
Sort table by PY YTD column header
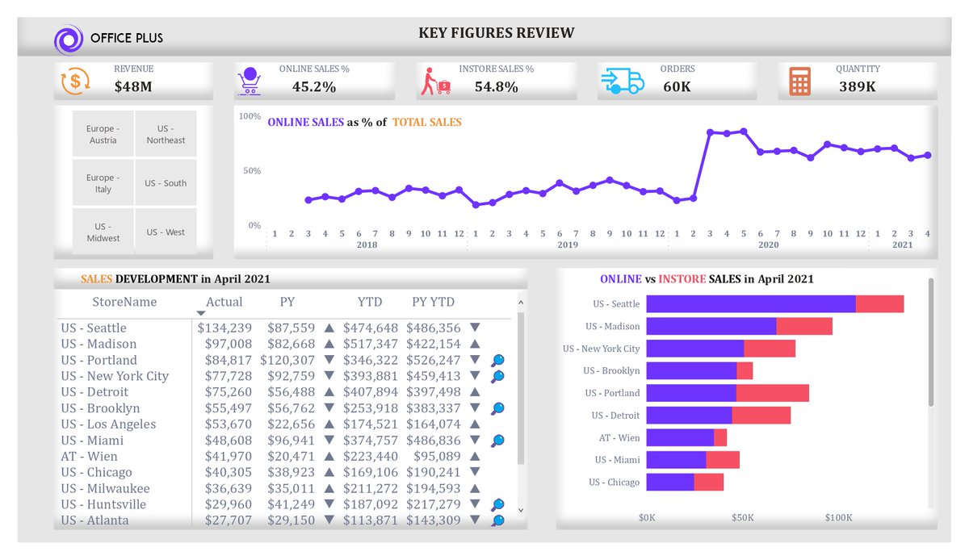[433, 302]
